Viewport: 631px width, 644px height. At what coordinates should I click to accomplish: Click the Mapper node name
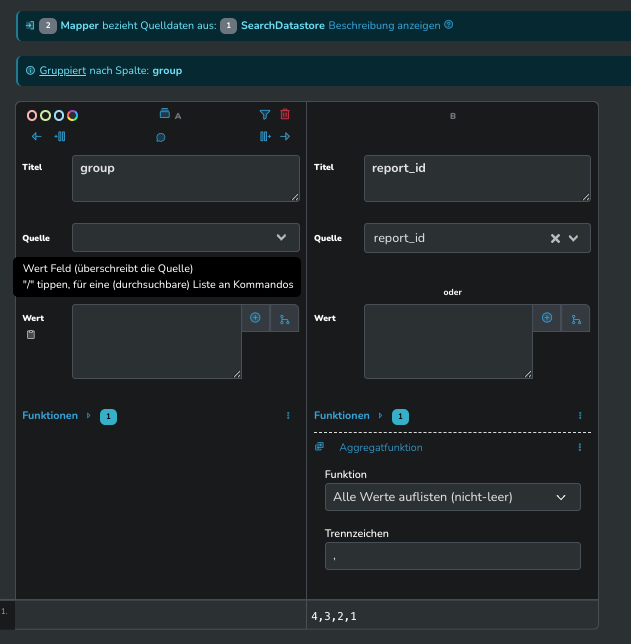tap(79, 25)
